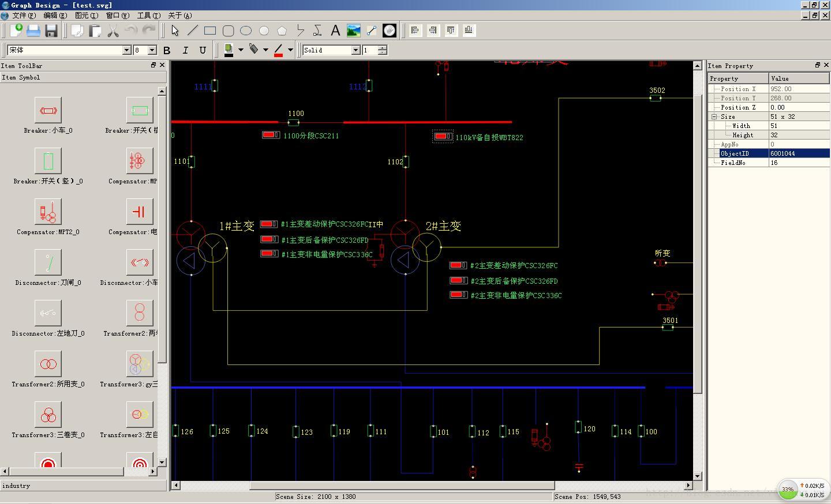Select the Rectangle drawing tool
This screenshot has width=831, height=504.
tap(210, 31)
